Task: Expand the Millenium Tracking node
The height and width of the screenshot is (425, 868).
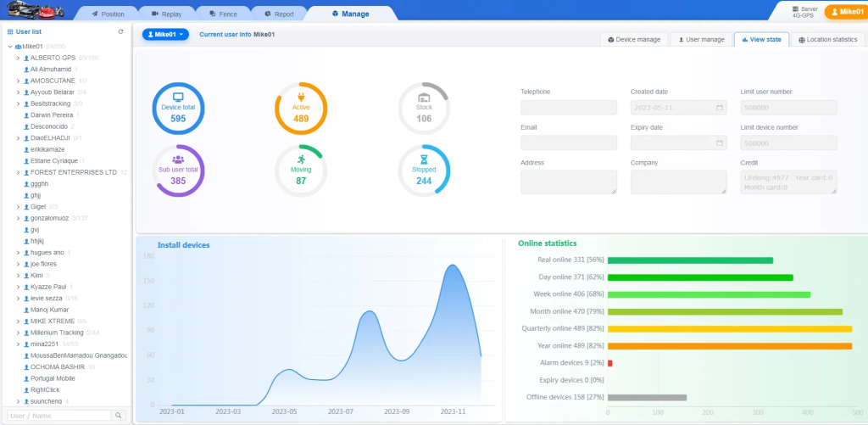Action: [x=19, y=333]
